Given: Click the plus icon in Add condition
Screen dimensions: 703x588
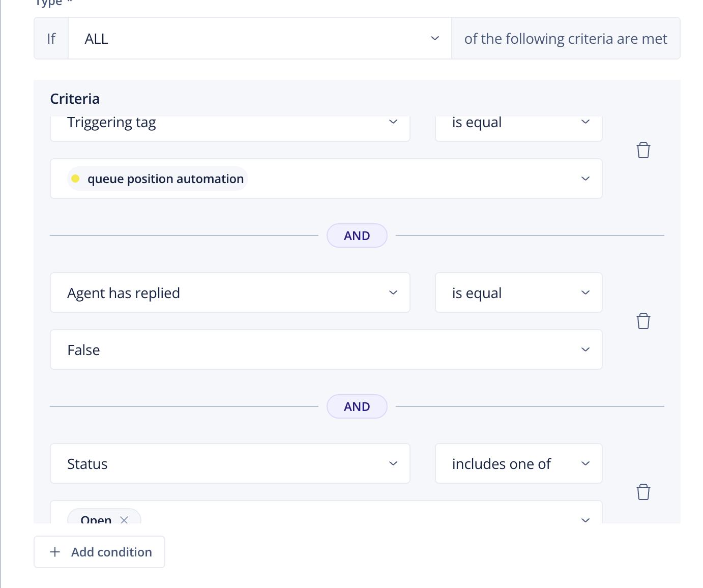Looking at the screenshot, I should [55, 552].
